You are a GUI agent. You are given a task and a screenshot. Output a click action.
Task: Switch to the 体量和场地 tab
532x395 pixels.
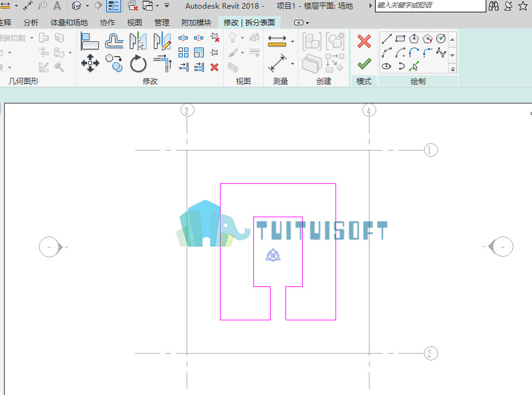[69, 23]
